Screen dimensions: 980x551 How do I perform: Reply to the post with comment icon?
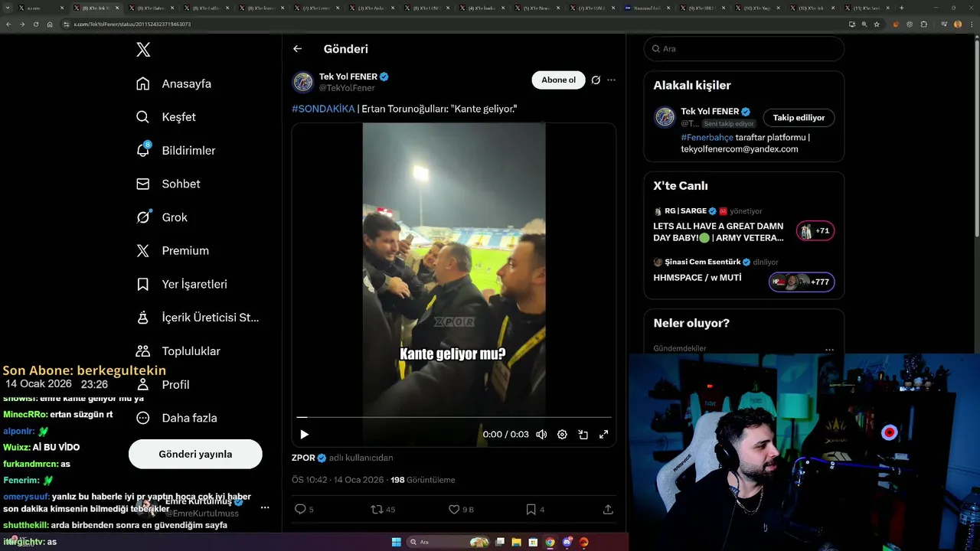point(304,509)
